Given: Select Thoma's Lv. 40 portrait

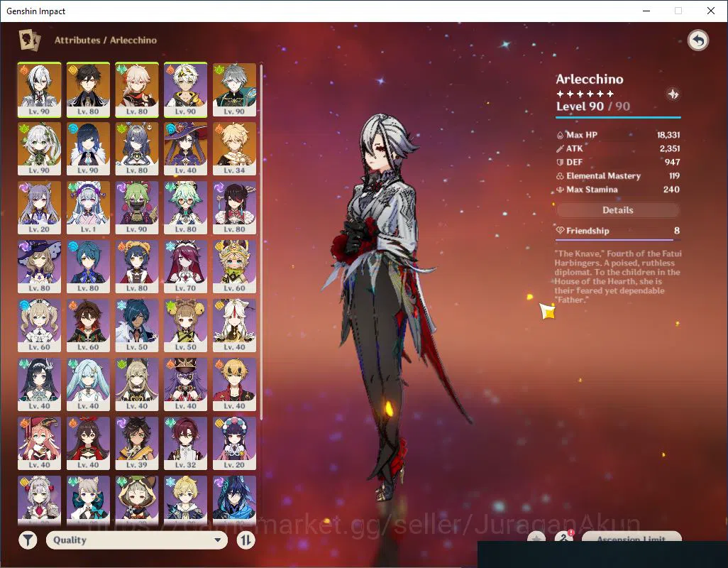Looking at the screenshot, I should pos(234,385).
